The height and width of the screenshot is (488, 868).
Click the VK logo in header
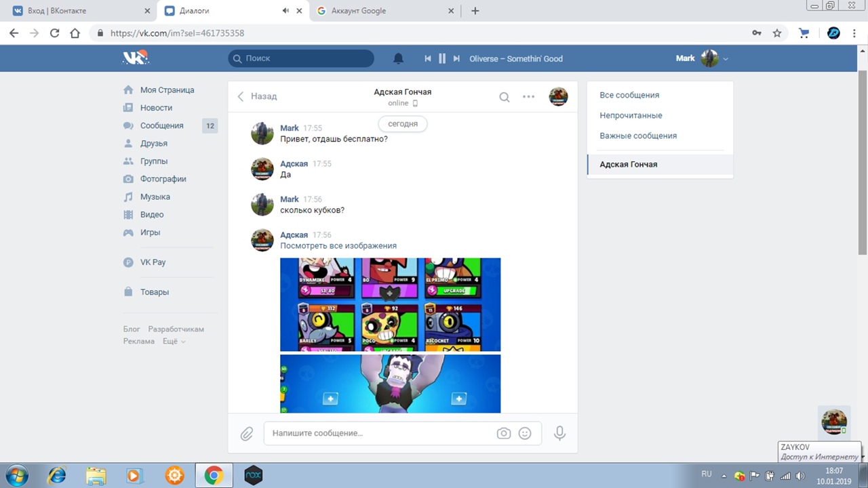[135, 58]
